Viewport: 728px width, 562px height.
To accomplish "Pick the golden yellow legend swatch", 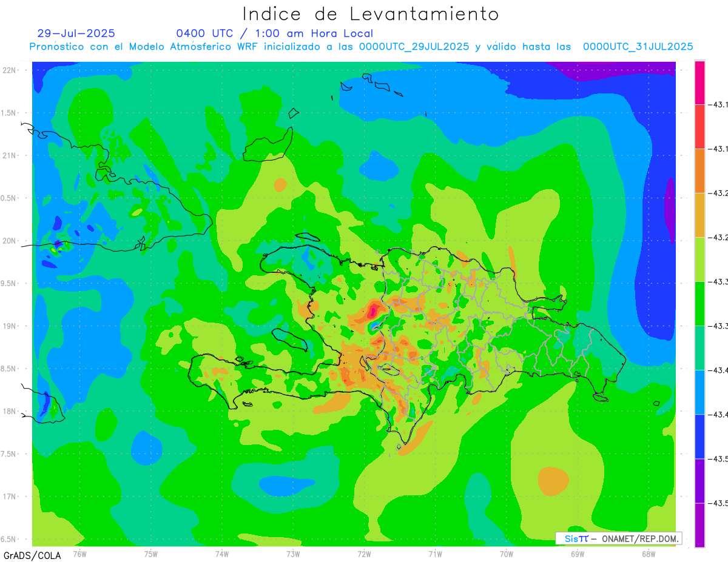I will tap(699, 215).
